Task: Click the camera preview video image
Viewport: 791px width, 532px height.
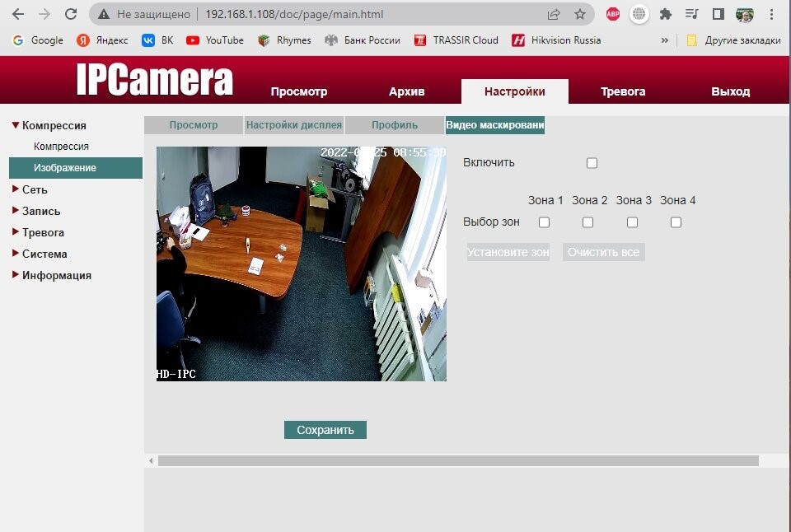Action: point(301,264)
